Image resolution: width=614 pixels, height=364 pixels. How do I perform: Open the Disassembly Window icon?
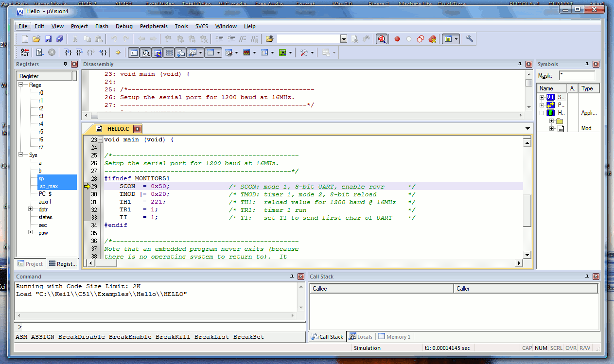coord(145,52)
